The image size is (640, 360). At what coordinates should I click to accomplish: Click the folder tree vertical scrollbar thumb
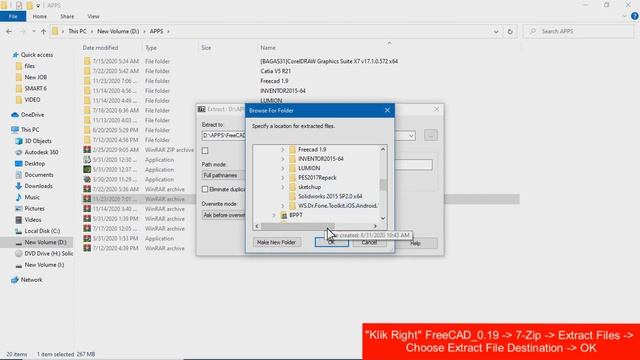(x=383, y=184)
